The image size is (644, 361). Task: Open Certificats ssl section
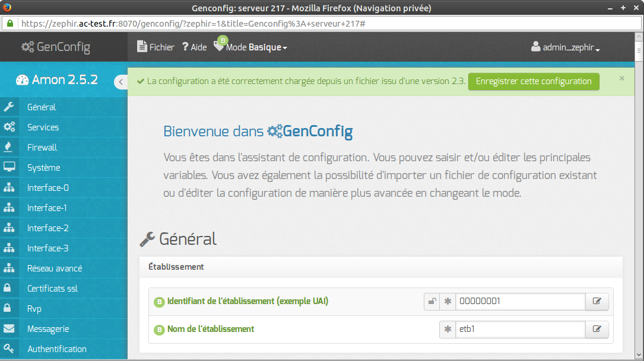(x=64, y=288)
